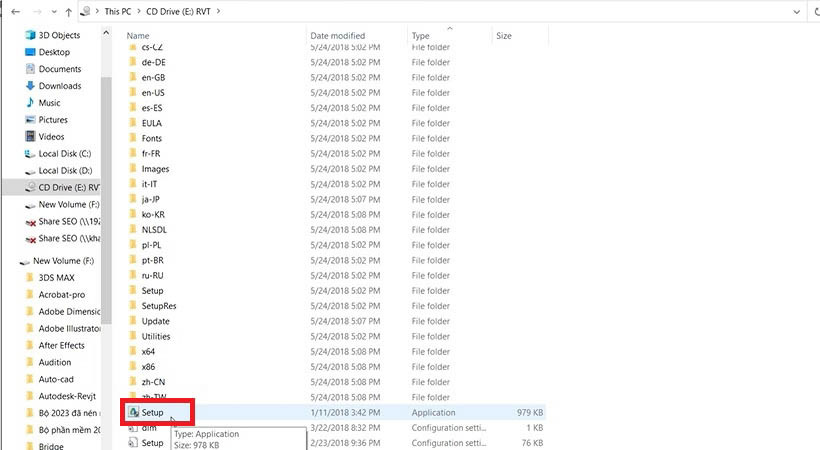
Task: Sort by Name column header
Action: click(138, 36)
